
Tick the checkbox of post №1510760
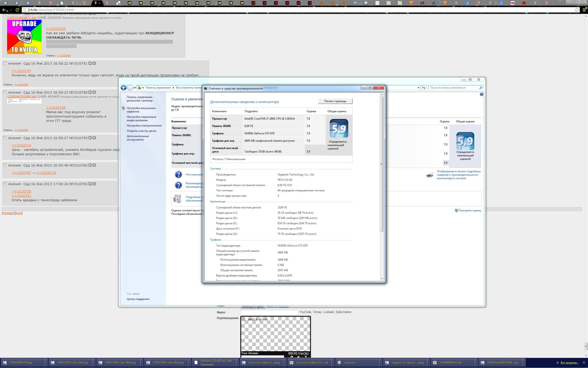coord(5,165)
